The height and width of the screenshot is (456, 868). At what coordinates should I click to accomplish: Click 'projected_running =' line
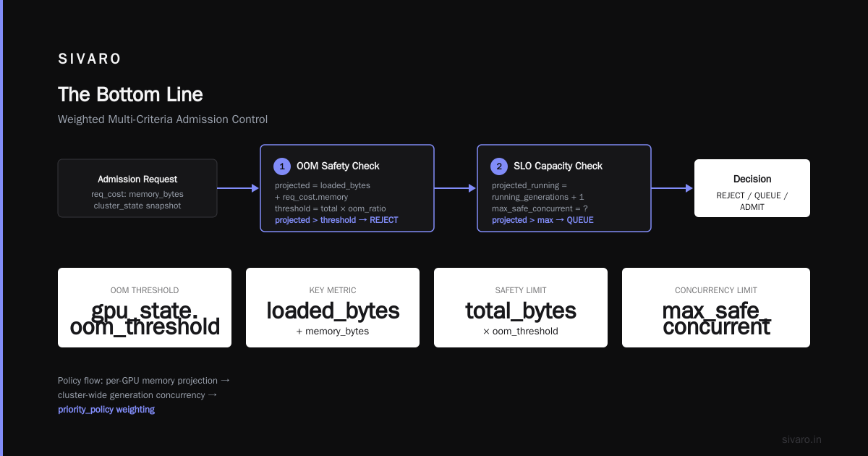(529, 185)
